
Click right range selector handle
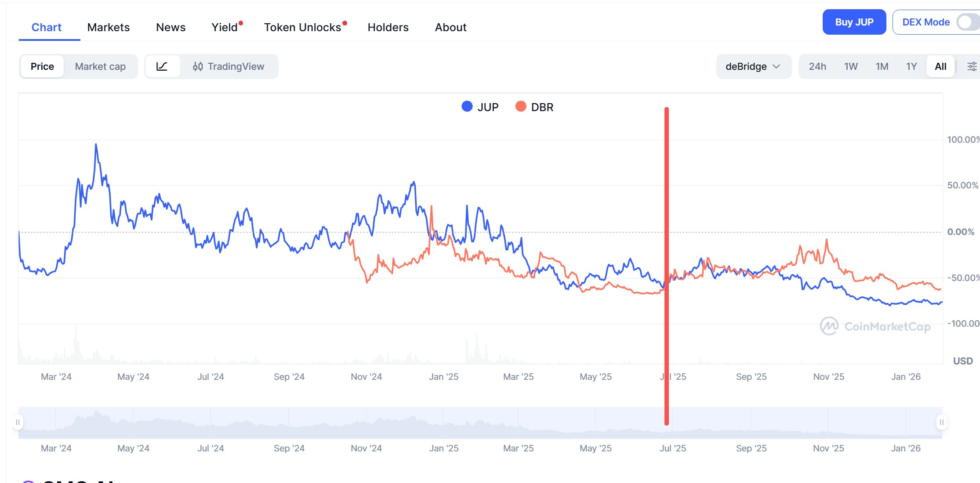[x=941, y=422]
